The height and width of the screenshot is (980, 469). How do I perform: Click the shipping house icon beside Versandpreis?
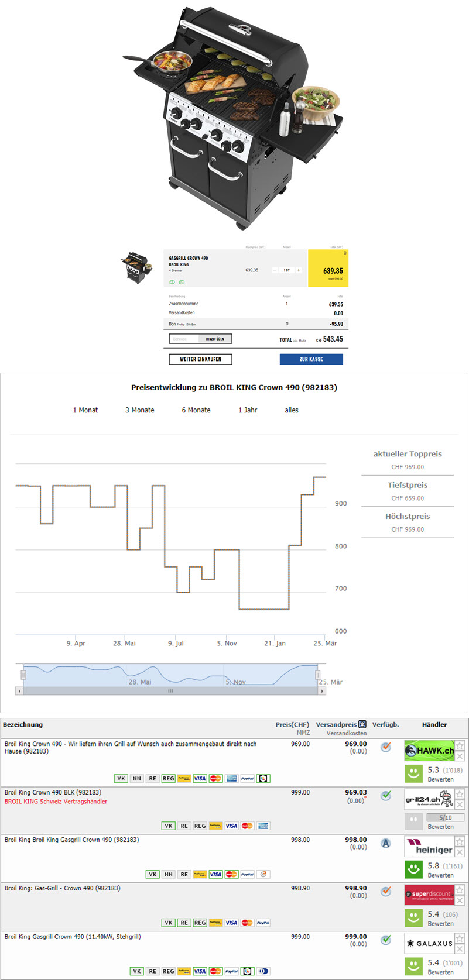click(x=362, y=724)
